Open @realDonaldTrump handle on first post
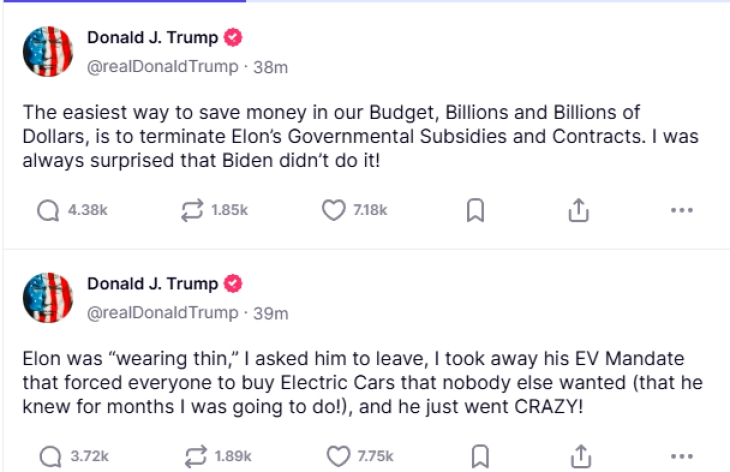The width and height of the screenshot is (730, 472). click(x=163, y=67)
